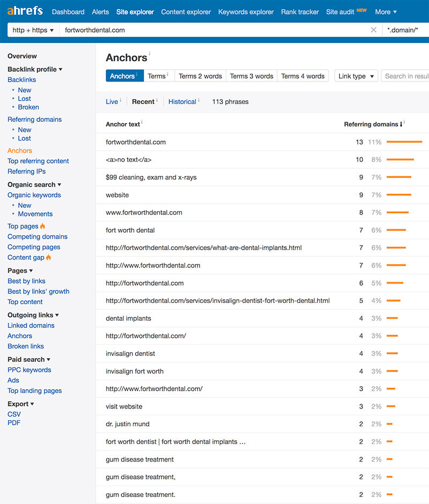Image resolution: width=429 pixels, height=504 pixels.
Task: Open Top landing pages link
Action: click(x=35, y=391)
